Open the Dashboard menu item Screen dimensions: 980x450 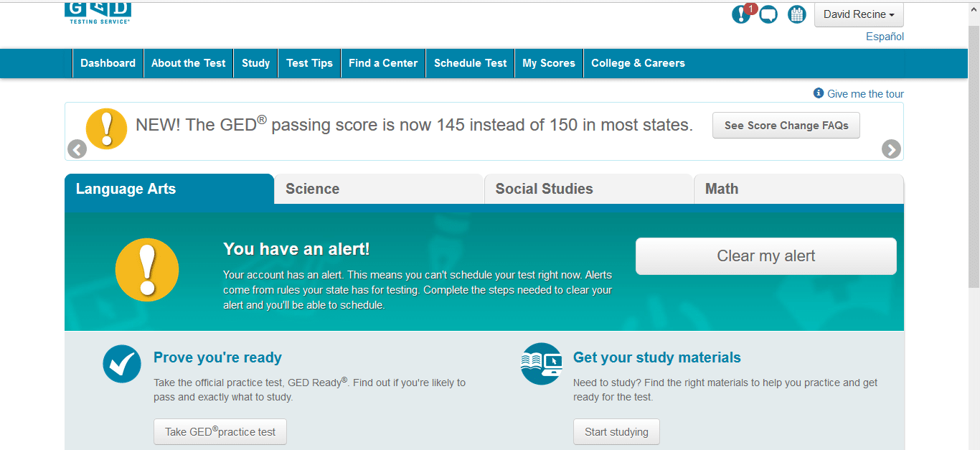click(108, 63)
